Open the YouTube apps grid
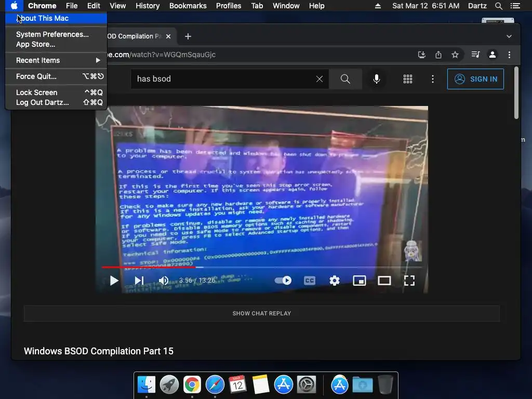This screenshot has width=532, height=399. [x=407, y=79]
